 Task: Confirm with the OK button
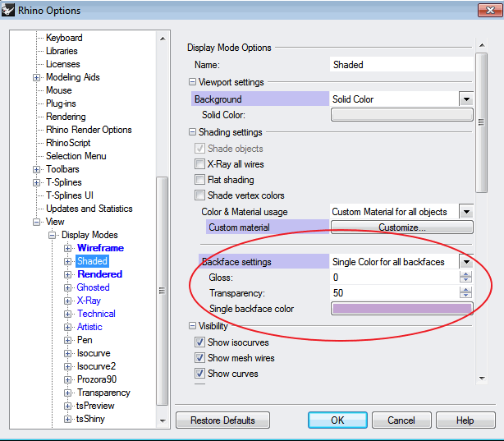point(337,420)
